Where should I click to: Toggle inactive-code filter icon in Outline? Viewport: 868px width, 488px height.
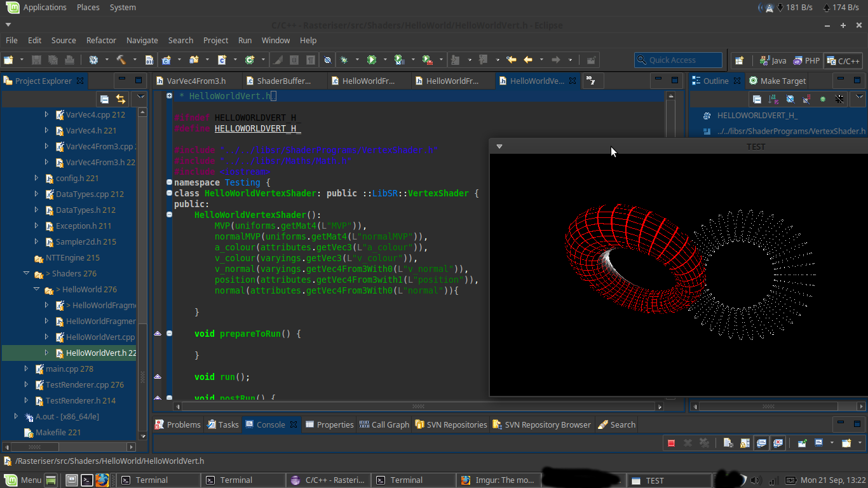point(839,99)
